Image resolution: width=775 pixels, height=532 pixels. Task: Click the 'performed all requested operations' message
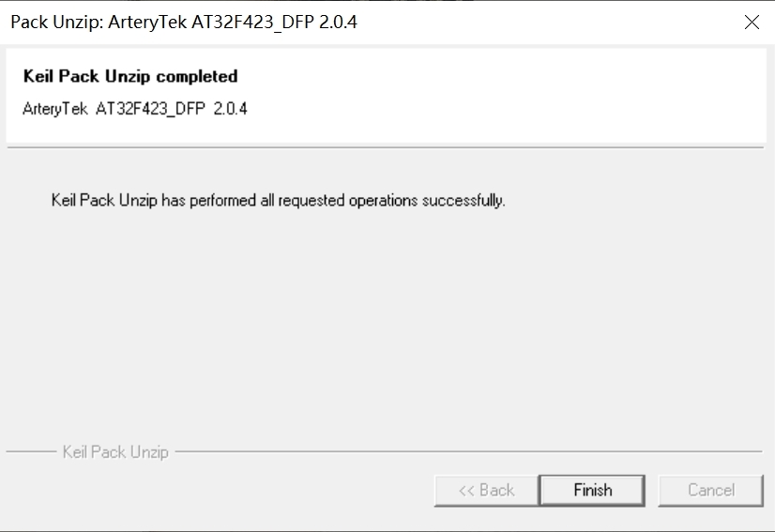point(304,200)
